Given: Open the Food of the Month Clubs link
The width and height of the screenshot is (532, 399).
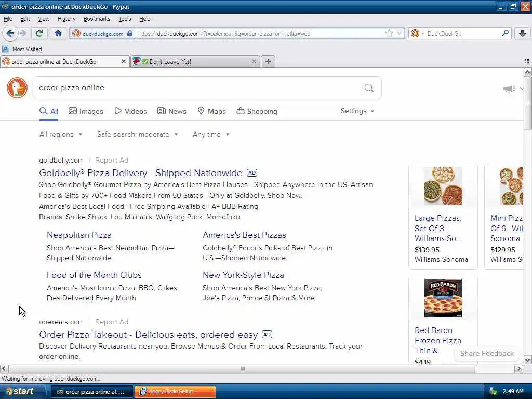Looking at the screenshot, I should [x=94, y=275].
